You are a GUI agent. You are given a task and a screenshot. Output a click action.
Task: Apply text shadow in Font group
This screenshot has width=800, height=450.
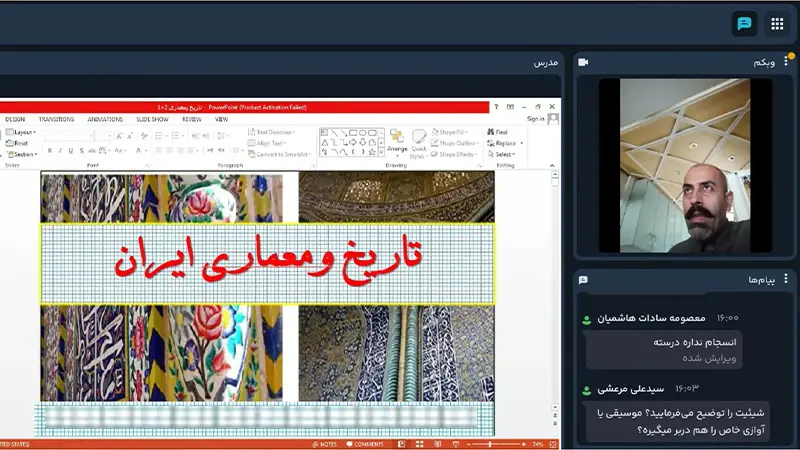click(82, 151)
